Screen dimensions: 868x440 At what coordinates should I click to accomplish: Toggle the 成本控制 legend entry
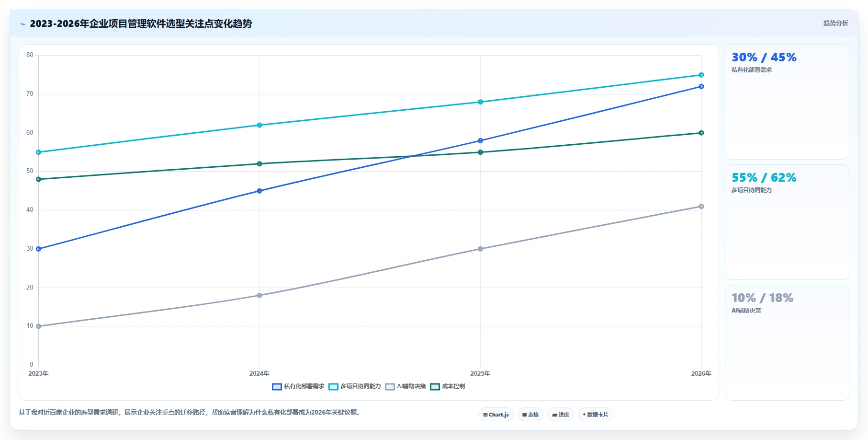(448, 386)
